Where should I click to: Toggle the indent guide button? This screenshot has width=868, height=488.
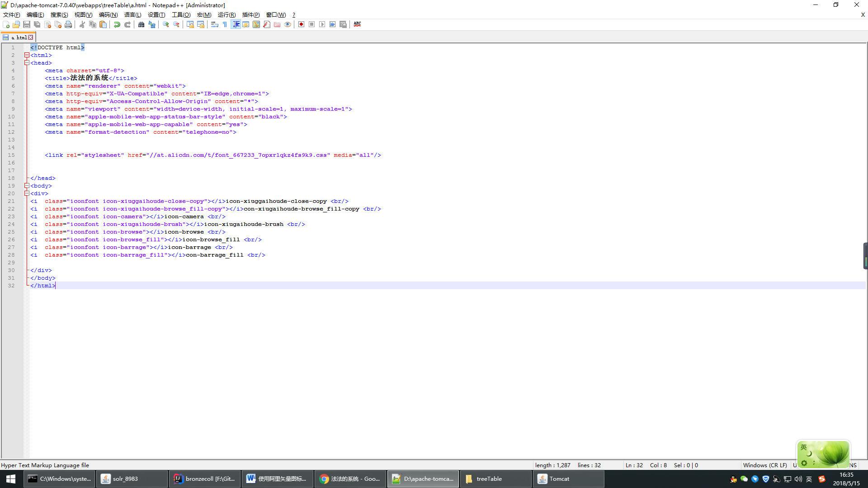point(236,24)
